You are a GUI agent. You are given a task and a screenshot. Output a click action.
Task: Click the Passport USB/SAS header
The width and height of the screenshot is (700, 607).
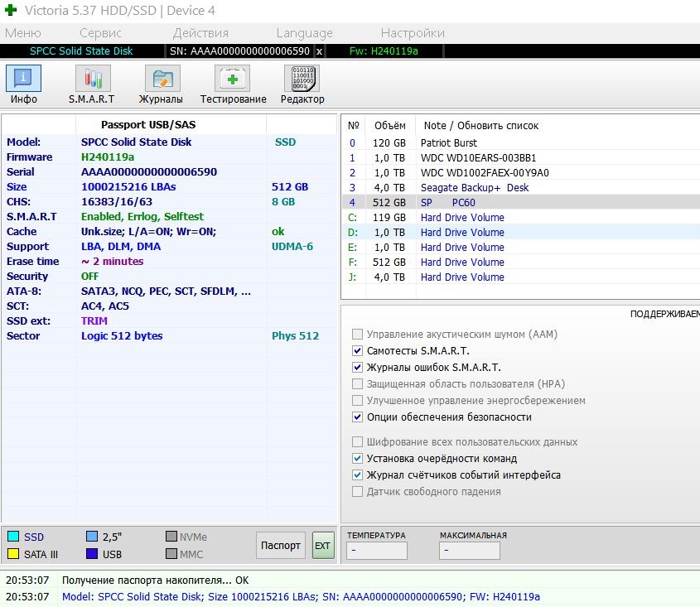(148, 125)
